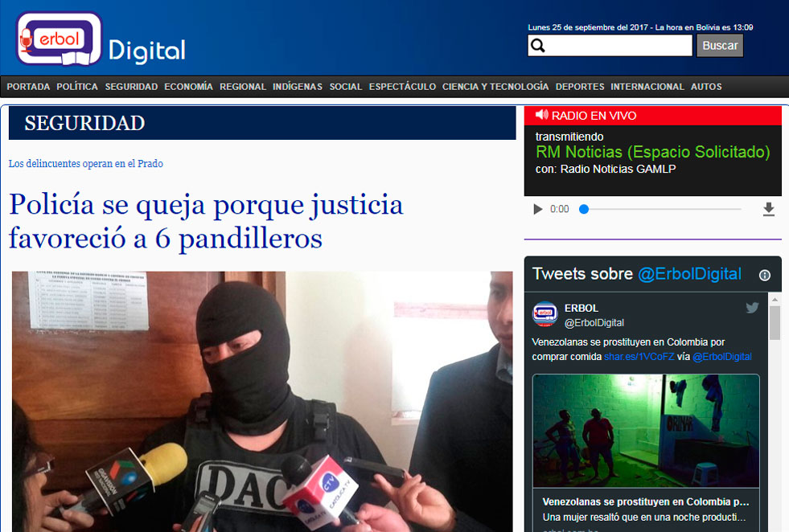Viewport: 789px width, 532px height.
Task: Select Ciencia y Tecnología in navigation
Action: (495, 87)
